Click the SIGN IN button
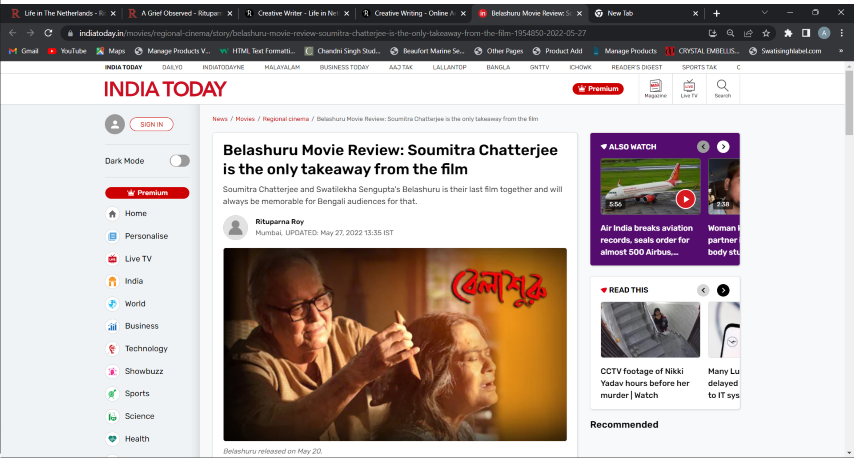 coord(151,124)
